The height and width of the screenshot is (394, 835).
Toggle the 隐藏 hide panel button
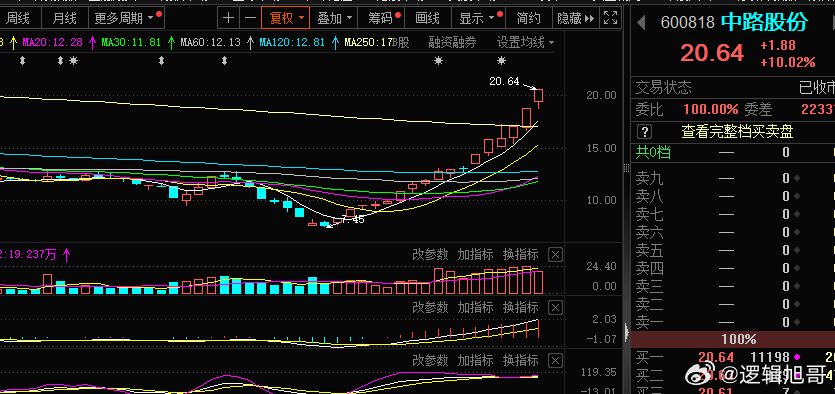click(576, 19)
